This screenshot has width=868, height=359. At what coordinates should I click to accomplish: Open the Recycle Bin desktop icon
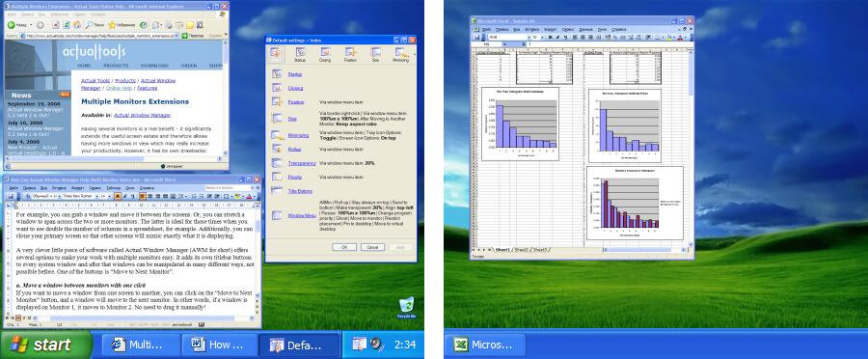[x=406, y=308]
